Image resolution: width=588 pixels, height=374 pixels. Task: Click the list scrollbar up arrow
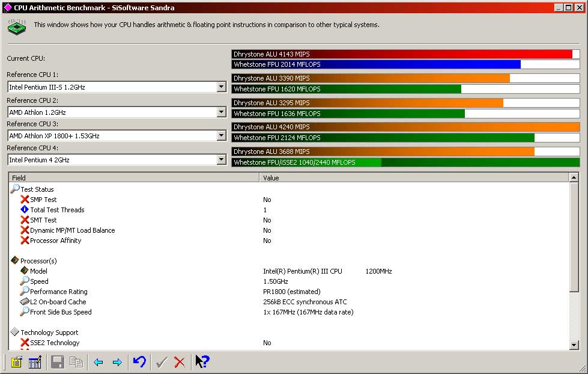pos(574,177)
